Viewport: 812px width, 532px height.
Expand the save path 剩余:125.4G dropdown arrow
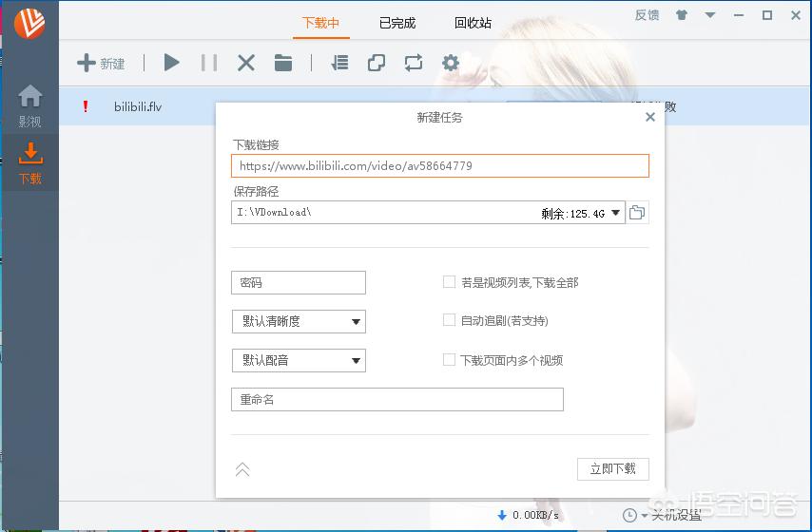615,213
